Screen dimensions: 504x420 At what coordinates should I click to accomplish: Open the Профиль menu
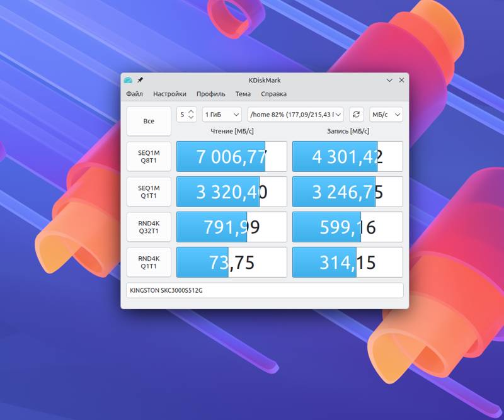point(210,94)
